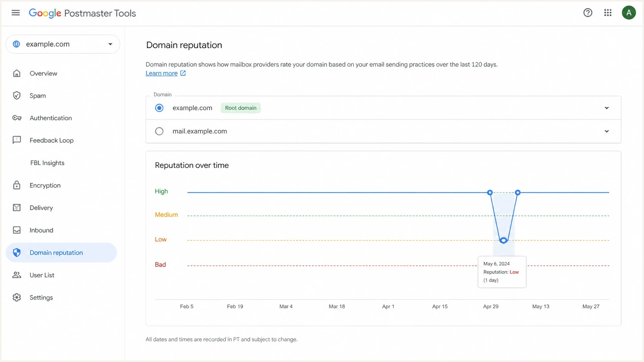
Task: Expand the mail.example.com row
Action: click(607, 132)
